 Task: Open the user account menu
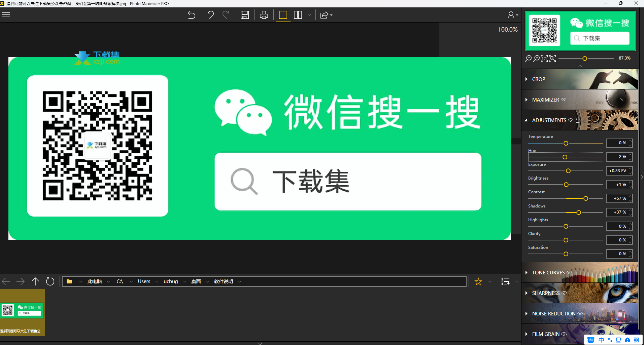513,15
